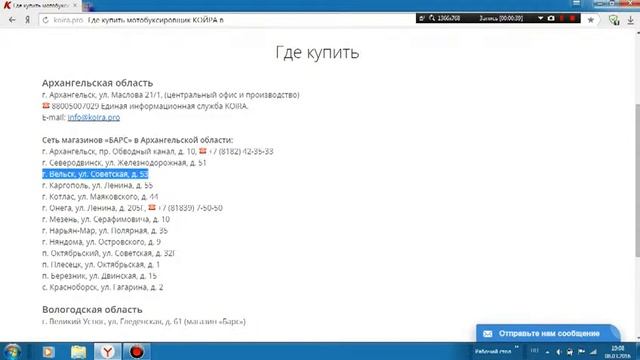Open the browser downloads arrow
640x360 pixels.
(631, 20)
